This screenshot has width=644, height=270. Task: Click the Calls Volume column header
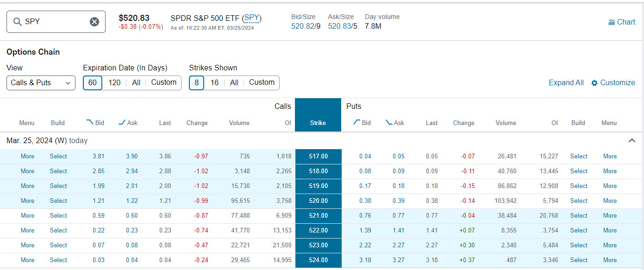click(x=239, y=123)
